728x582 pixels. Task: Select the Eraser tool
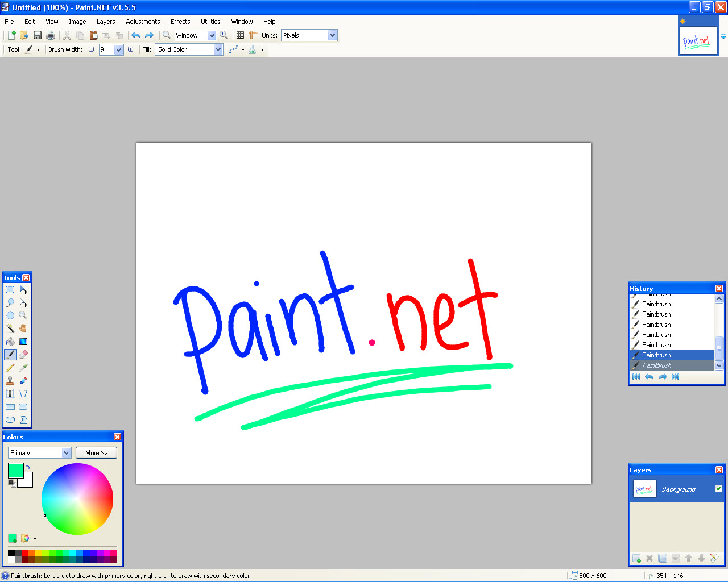click(x=23, y=355)
